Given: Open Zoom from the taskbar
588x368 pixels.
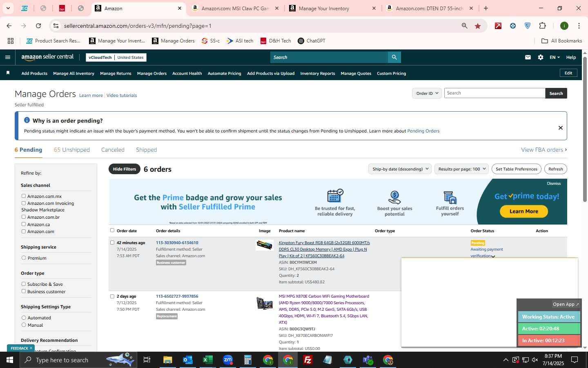Looking at the screenshot, I should coord(228,360).
